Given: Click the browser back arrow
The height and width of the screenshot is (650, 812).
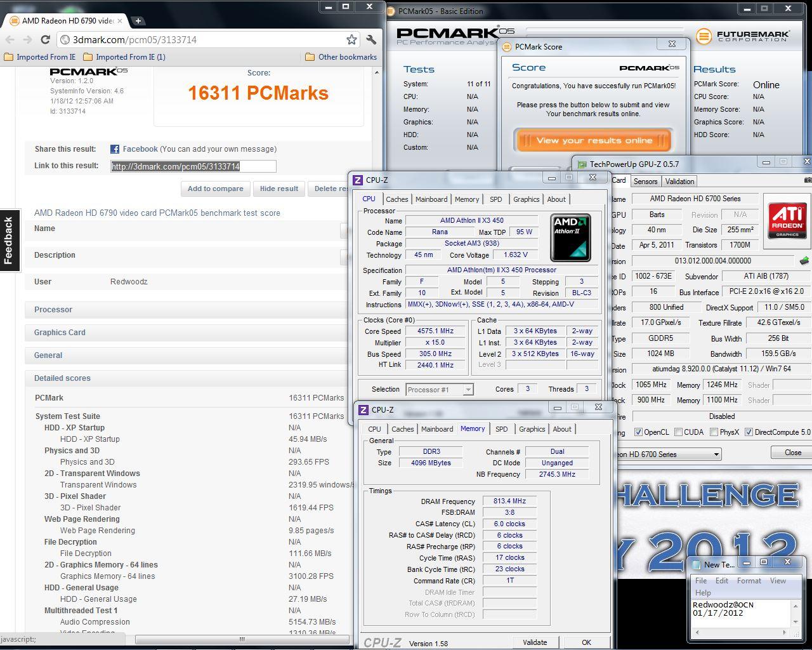Looking at the screenshot, I should pos(10,39).
